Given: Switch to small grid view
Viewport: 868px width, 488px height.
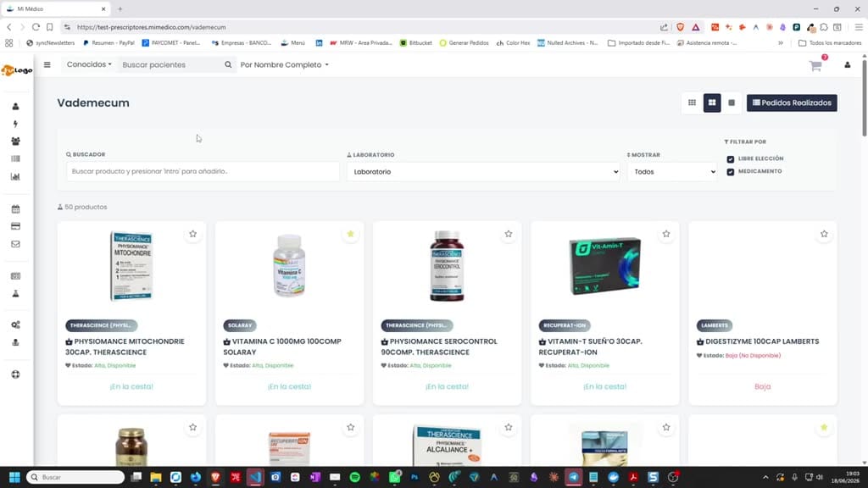Looking at the screenshot, I should 692,103.
